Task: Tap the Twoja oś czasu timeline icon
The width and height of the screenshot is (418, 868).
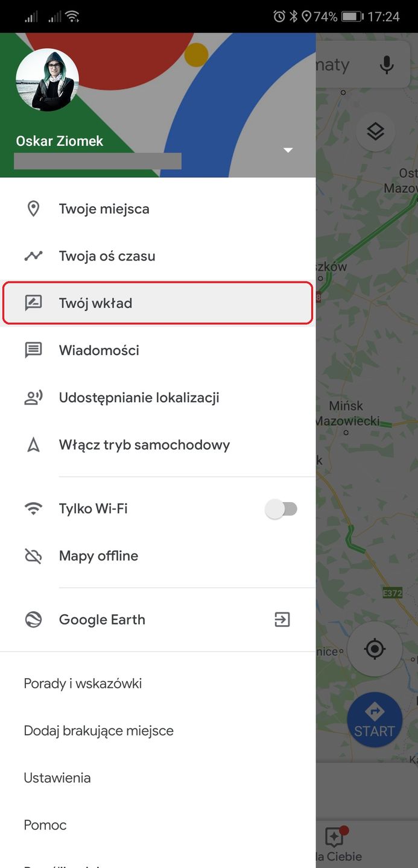Action: tap(33, 256)
